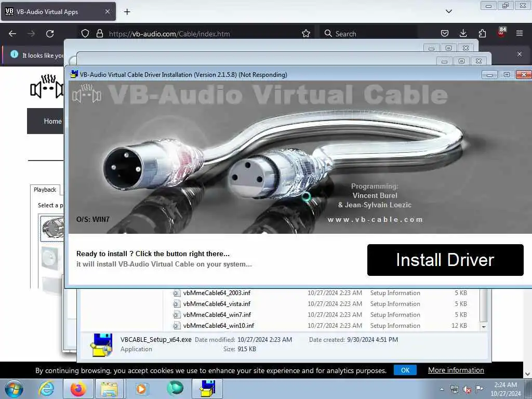
Task: Save page to Pocket icon
Action: click(445, 33)
